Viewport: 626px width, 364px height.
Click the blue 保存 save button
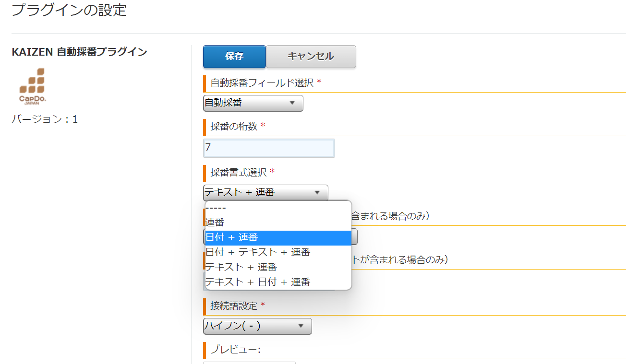click(234, 57)
